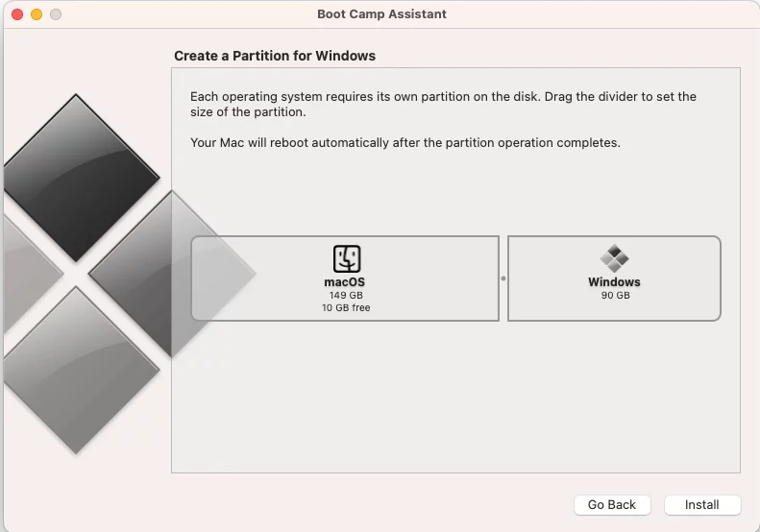Image resolution: width=760 pixels, height=532 pixels.
Task: Click the "Boot Camp Assistant" window title
Action: (x=382, y=14)
